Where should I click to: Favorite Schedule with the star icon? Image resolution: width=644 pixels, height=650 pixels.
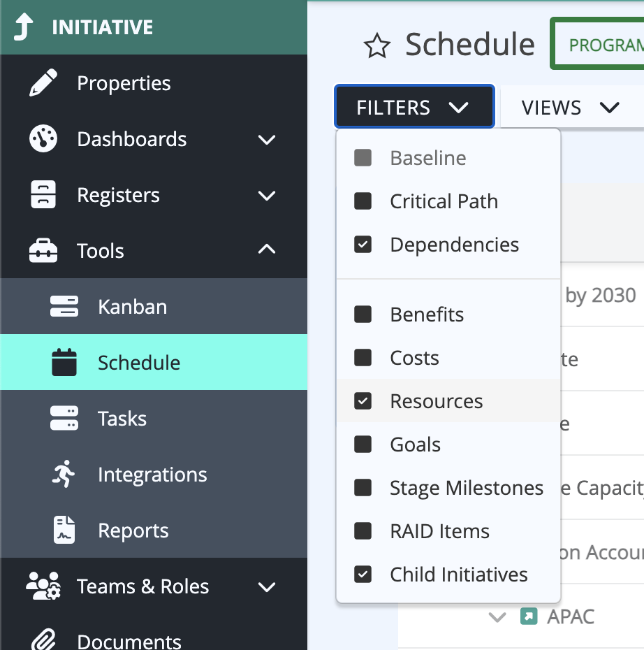click(x=377, y=45)
